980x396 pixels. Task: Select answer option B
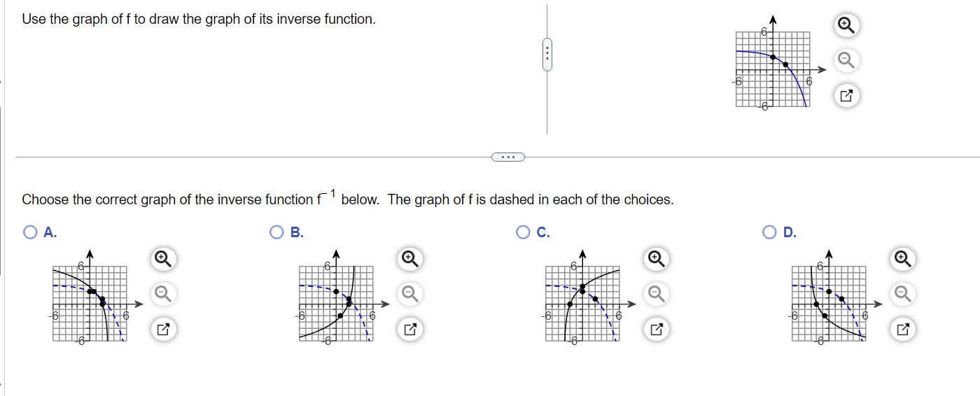[x=277, y=232]
